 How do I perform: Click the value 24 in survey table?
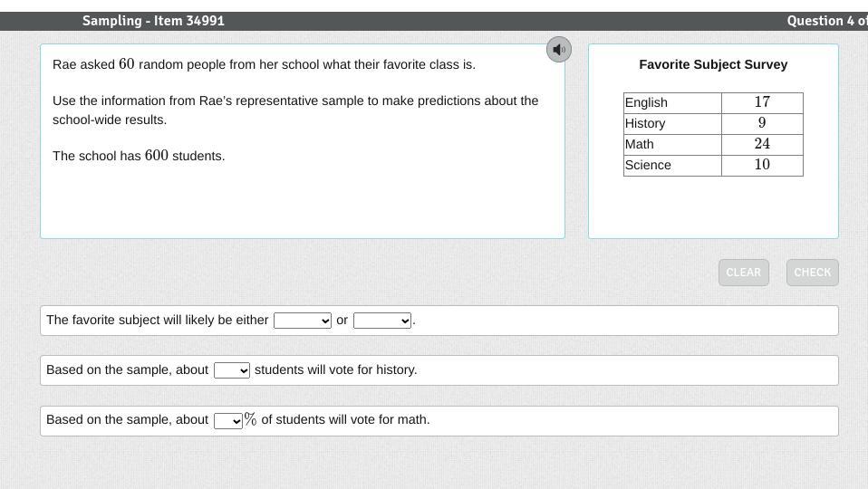point(762,144)
